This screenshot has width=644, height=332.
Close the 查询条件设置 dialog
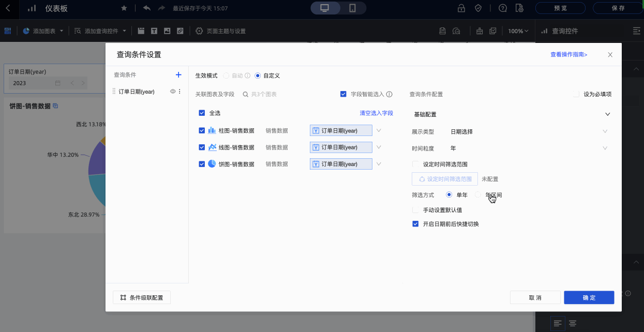pos(610,55)
